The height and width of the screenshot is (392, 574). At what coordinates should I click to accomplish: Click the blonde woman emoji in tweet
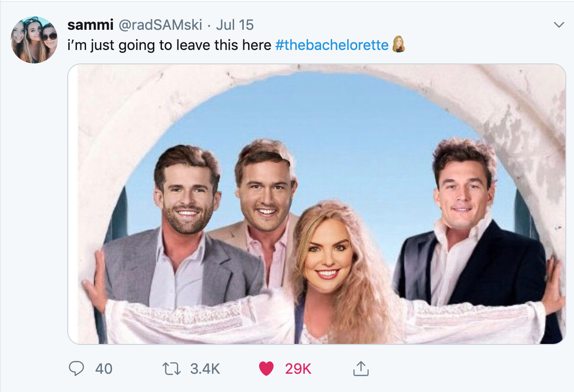399,45
